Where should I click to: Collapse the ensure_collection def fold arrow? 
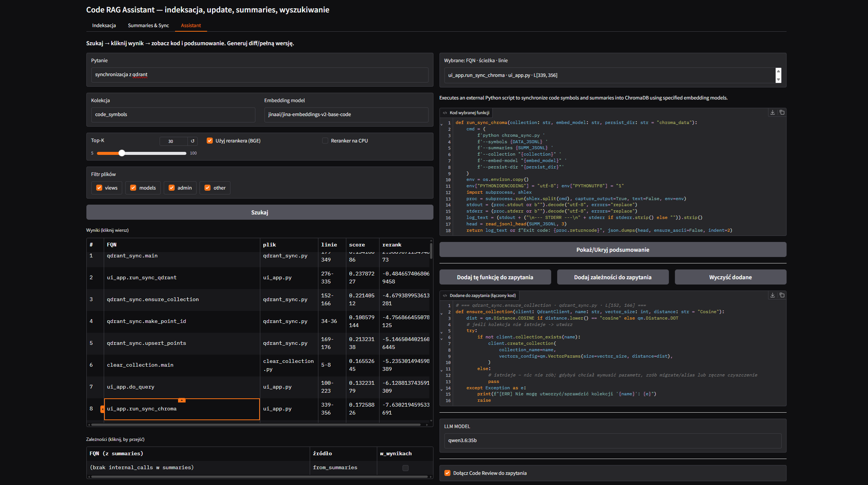pyautogui.click(x=441, y=313)
